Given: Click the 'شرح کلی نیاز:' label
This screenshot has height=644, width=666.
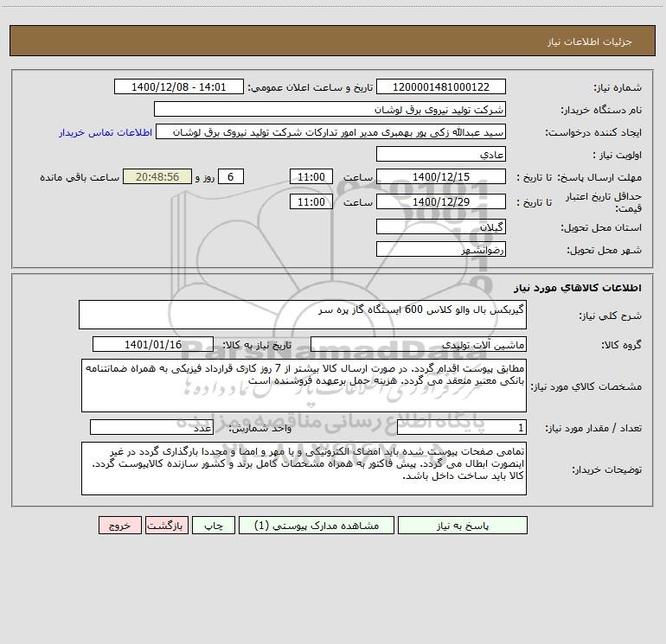Looking at the screenshot, I should pyautogui.click(x=611, y=316).
